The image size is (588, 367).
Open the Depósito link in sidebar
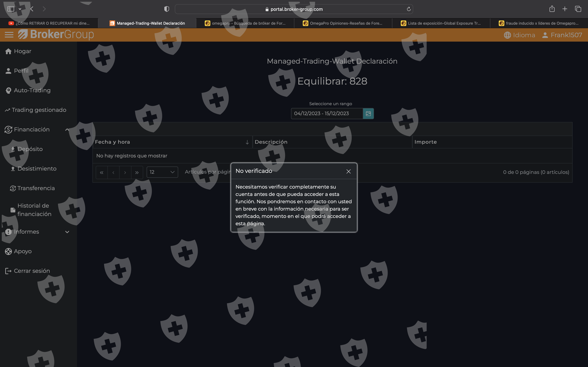pos(30,149)
